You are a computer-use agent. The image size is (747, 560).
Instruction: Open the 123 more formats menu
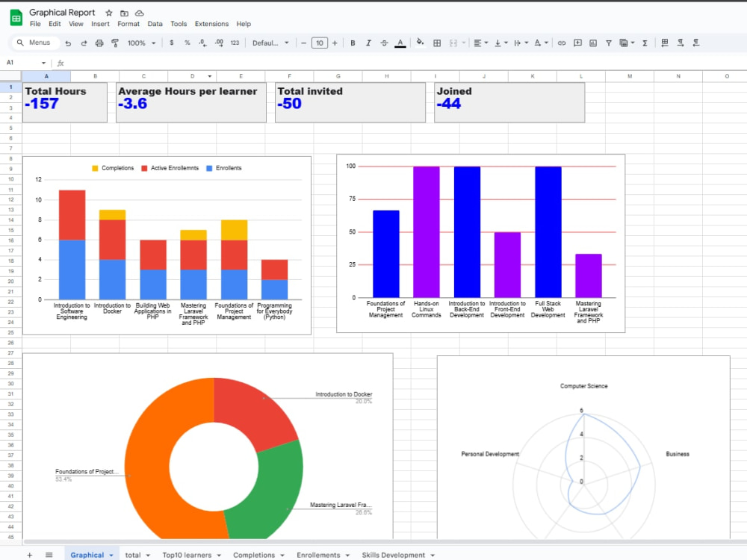click(x=235, y=43)
